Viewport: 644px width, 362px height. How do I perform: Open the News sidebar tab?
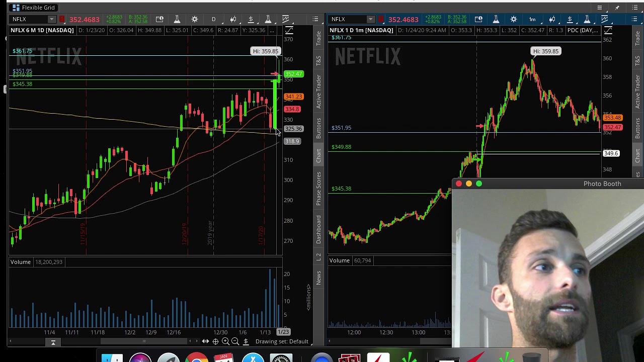point(318,277)
